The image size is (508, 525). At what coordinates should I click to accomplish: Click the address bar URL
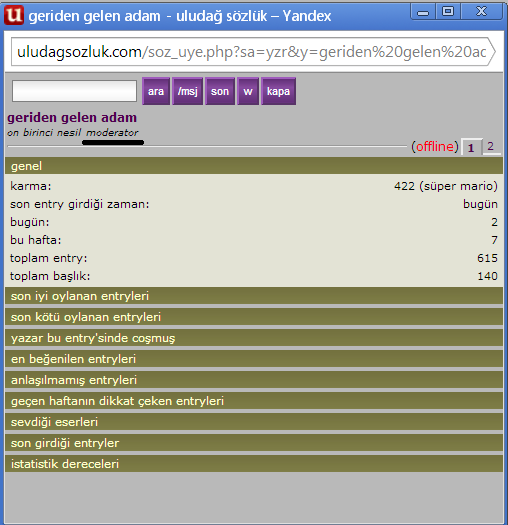click(x=251, y=52)
